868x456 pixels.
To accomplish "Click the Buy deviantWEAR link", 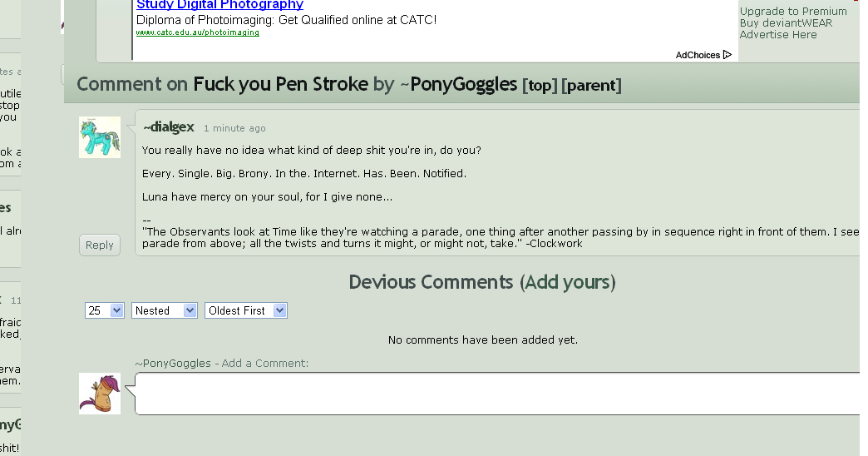I will (786, 23).
